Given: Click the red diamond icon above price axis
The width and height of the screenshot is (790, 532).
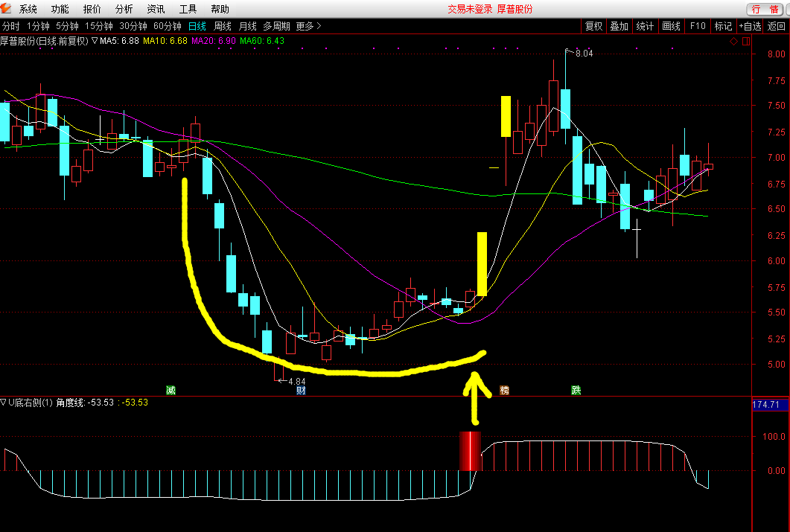Looking at the screenshot, I should click(x=733, y=41).
